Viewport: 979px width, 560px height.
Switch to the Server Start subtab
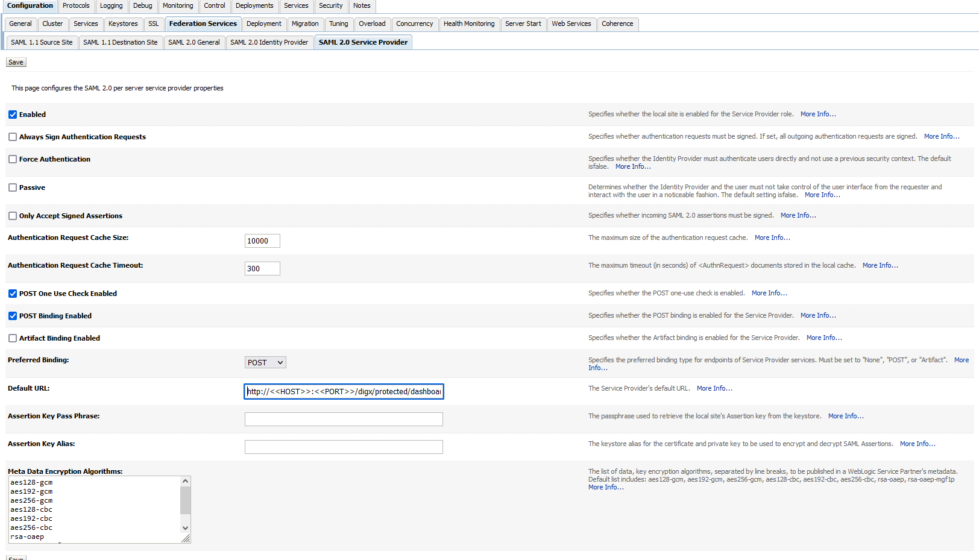coord(523,24)
